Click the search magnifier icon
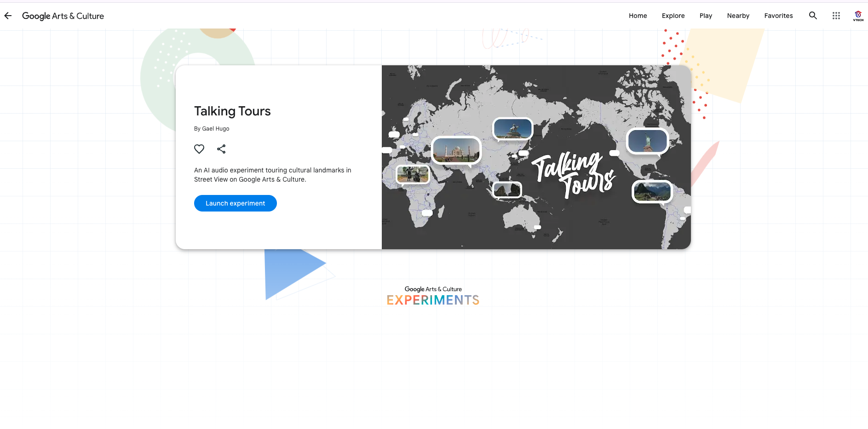 pyautogui.click(x=813, y=16)
